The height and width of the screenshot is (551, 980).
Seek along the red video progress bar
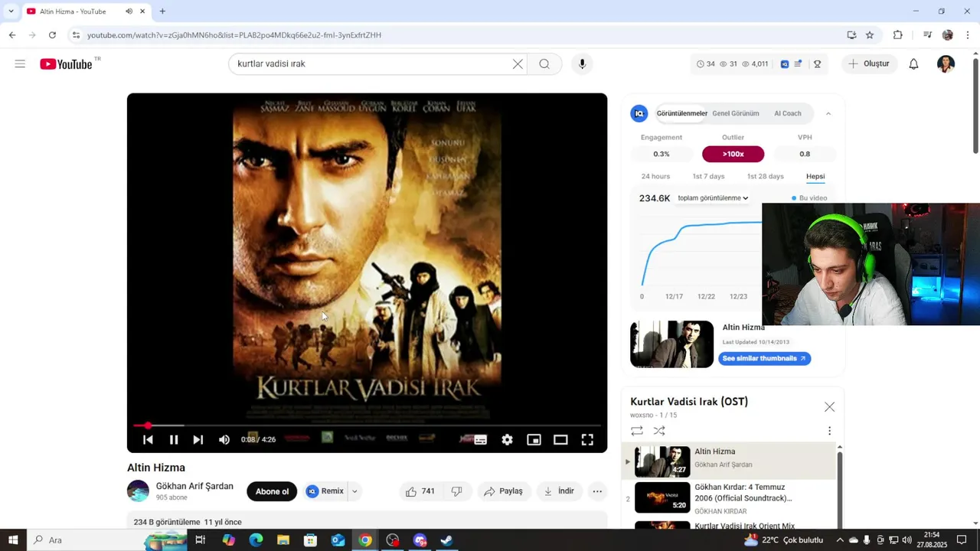pos(367,425)
